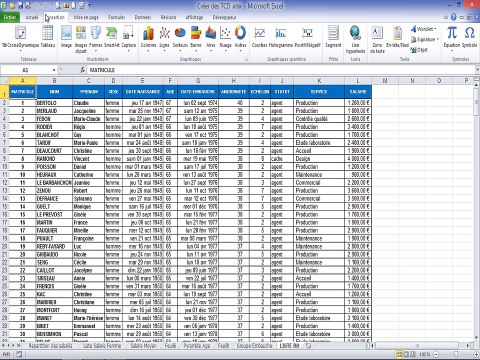This screenshot has width=480, height=360.
Task: Switch to the Développeur tab
Action: click(224, 17)
